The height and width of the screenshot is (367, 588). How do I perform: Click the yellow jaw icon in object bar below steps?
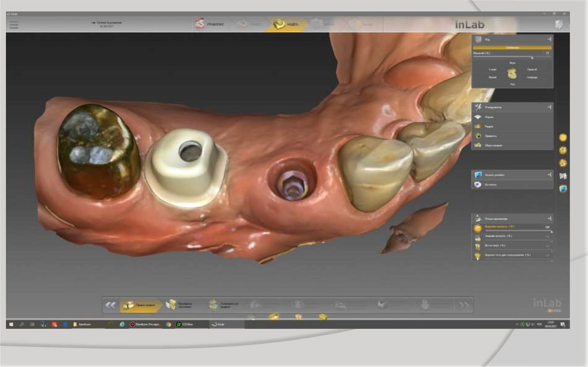274,317
